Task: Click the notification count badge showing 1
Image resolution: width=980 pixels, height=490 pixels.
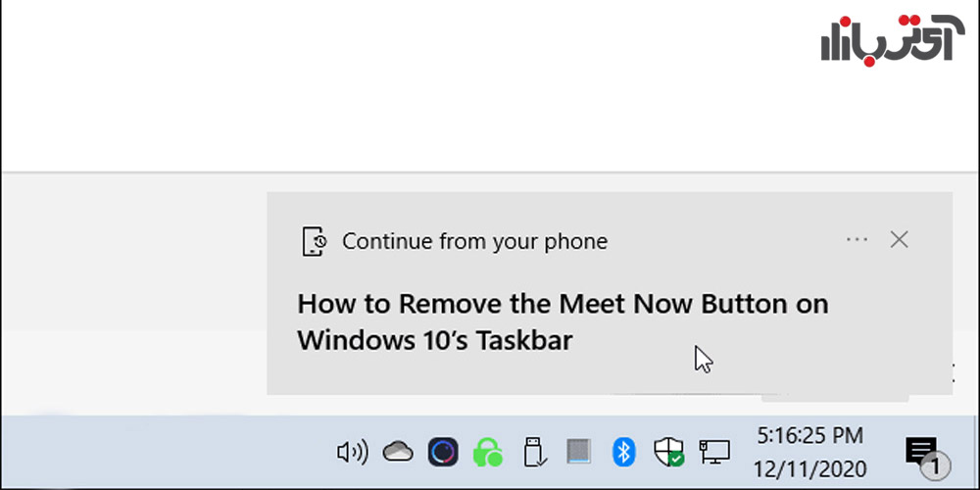Action: (x=935, y=465)
